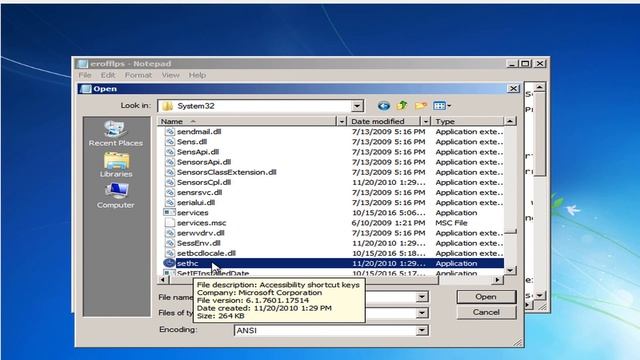Image resolution: width=640 pixels, height=360 pixels.
Task: Select the services.msc file name
Action: coord(202,223)
